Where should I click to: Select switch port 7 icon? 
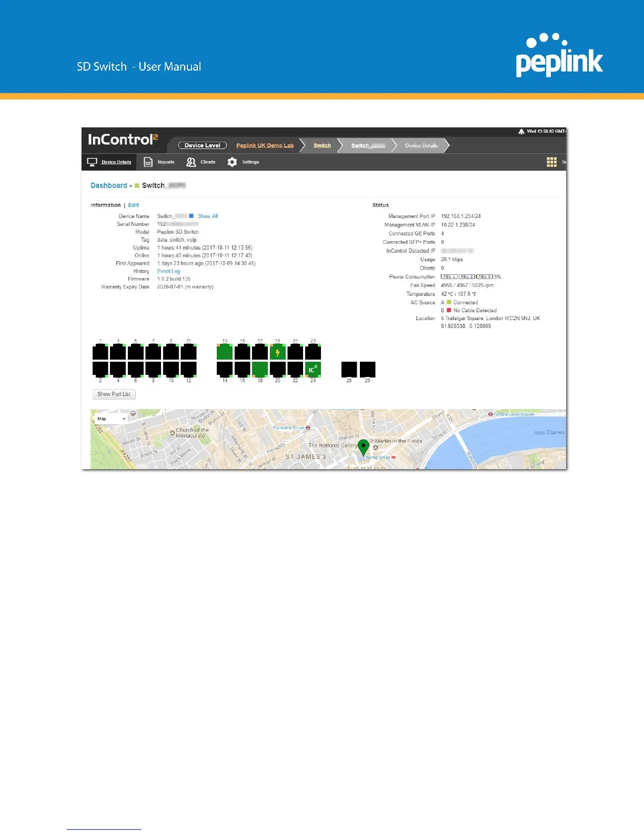(153, 352)
